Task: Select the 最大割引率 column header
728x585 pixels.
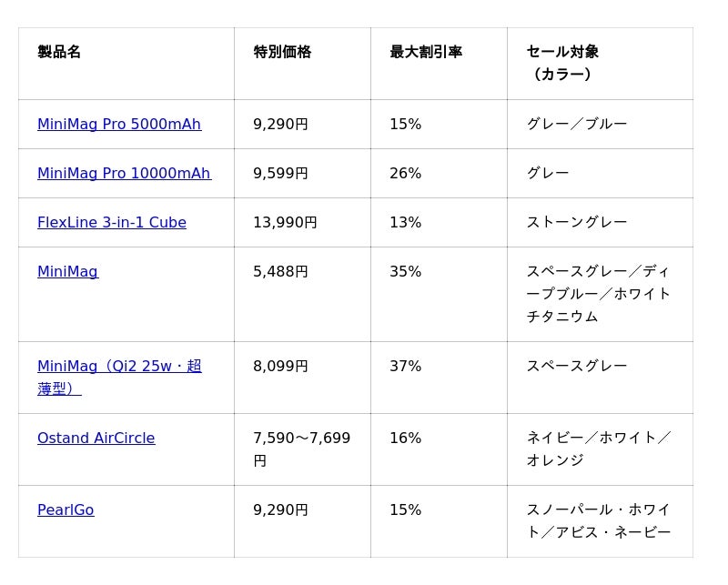Action: (426, 52)
